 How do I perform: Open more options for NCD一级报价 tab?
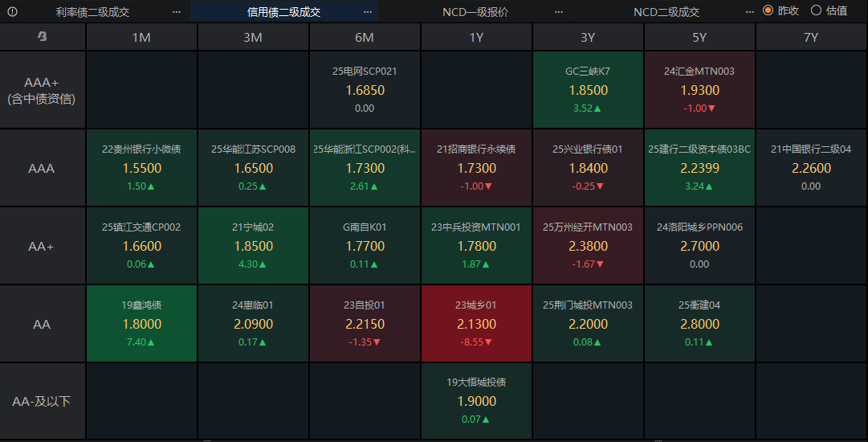tap(559, 12)
